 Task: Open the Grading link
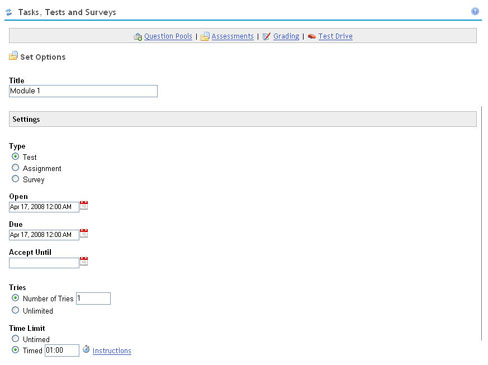click(x=286, y=36)
